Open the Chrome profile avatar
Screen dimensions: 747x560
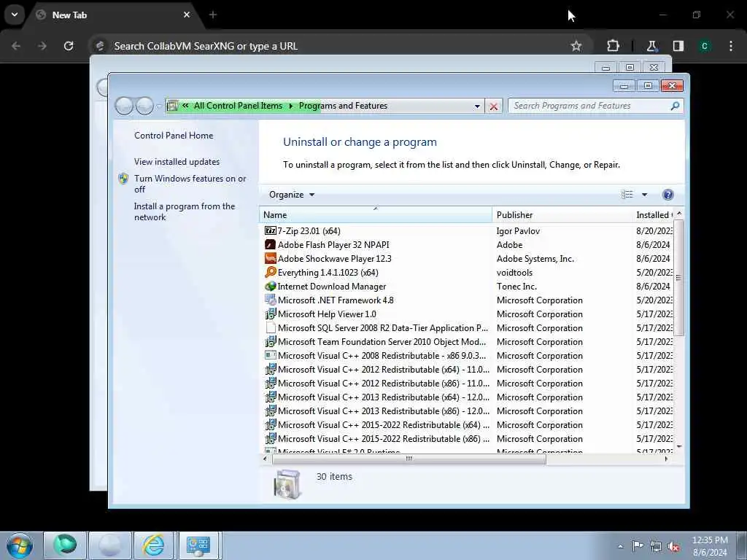[x=704, y=46]
